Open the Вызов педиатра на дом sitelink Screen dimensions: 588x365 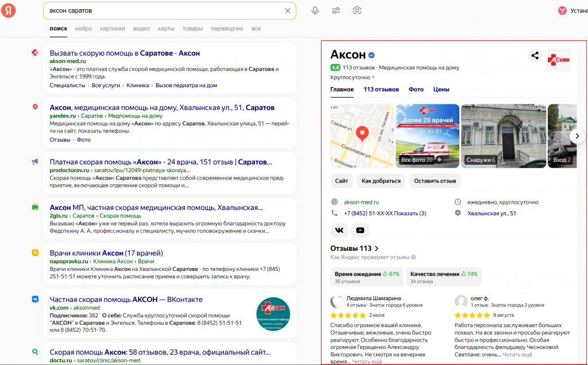click(187, 86)
